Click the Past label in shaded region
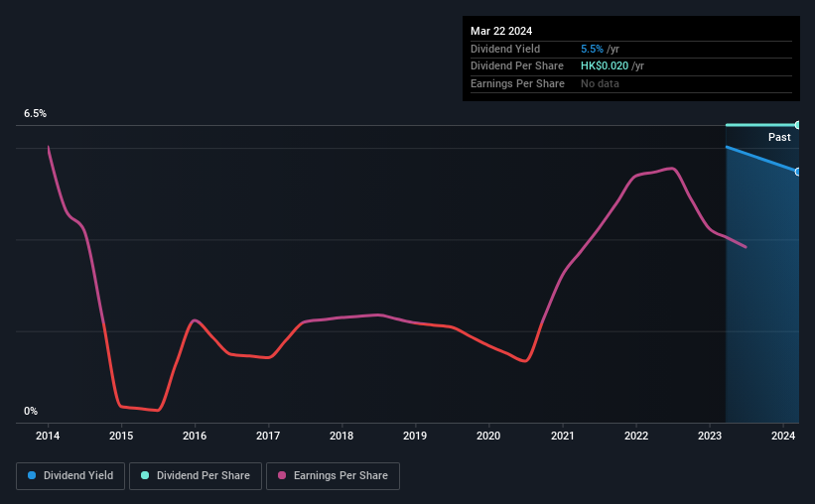This screenshot has height=504, width=815. (x=779, y=137)
